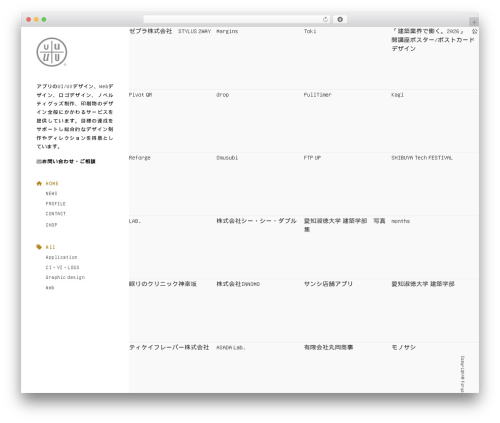Open the FTP UP project

312,158
